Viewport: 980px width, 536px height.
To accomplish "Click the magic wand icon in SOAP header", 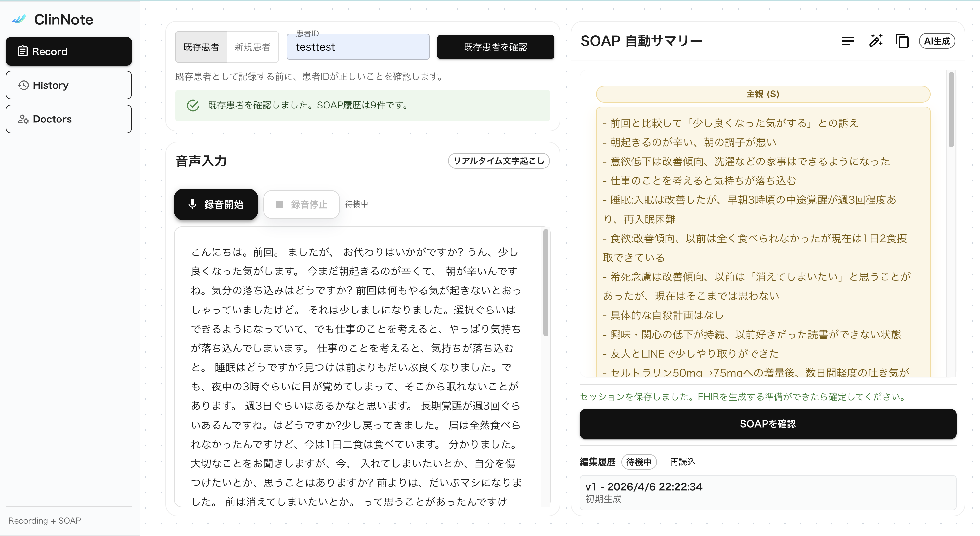I will tap(875, 41).
